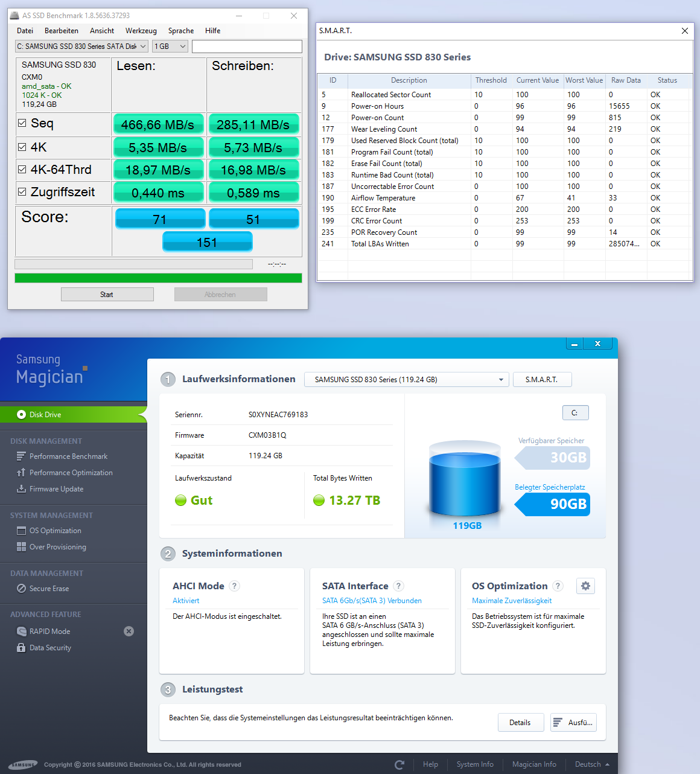This screenshot has width=700, height=774.
Task: Open the SAMSUNG SSD 830 Series drive dropdown
Action: click(407, 380)
